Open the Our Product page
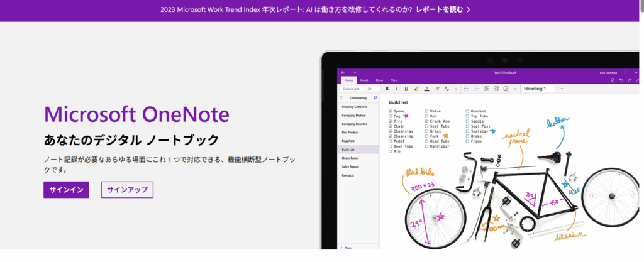 (x=358, y=133)
